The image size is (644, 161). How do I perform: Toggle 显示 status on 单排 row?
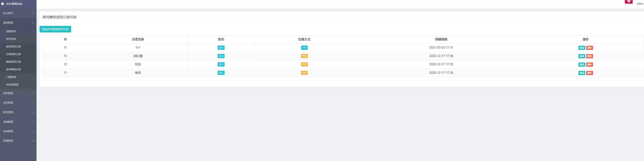click(x=221, y=73)
